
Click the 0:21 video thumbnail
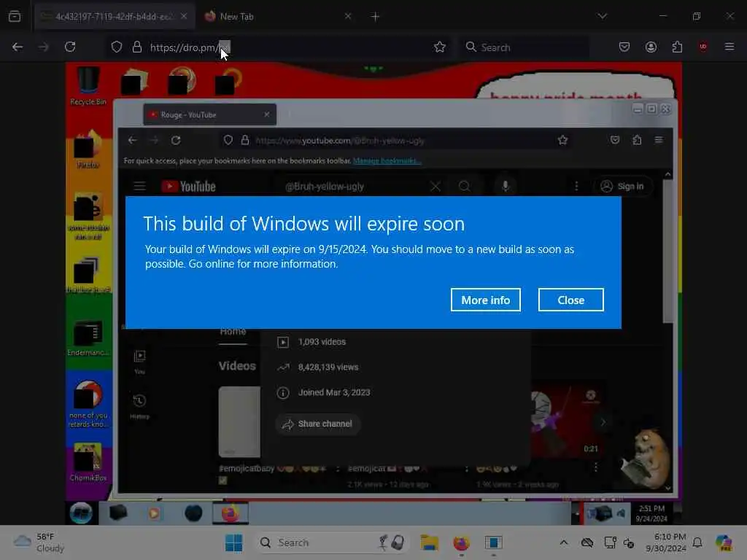pos(568,420)
